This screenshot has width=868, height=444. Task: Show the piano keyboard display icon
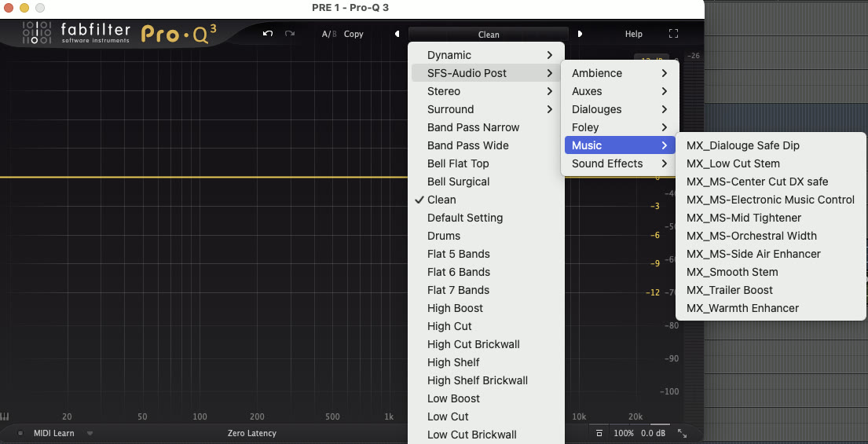(x=5, y=416)
